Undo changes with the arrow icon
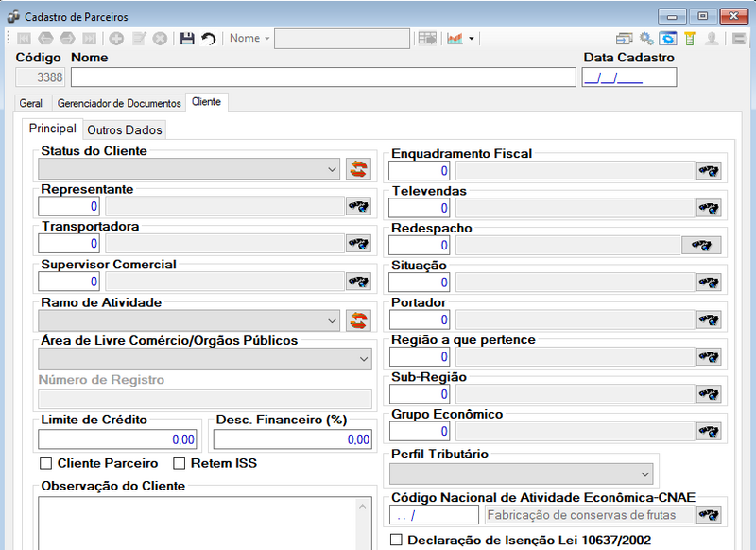This screenshot has width=756, height=550. coord(209,38)
